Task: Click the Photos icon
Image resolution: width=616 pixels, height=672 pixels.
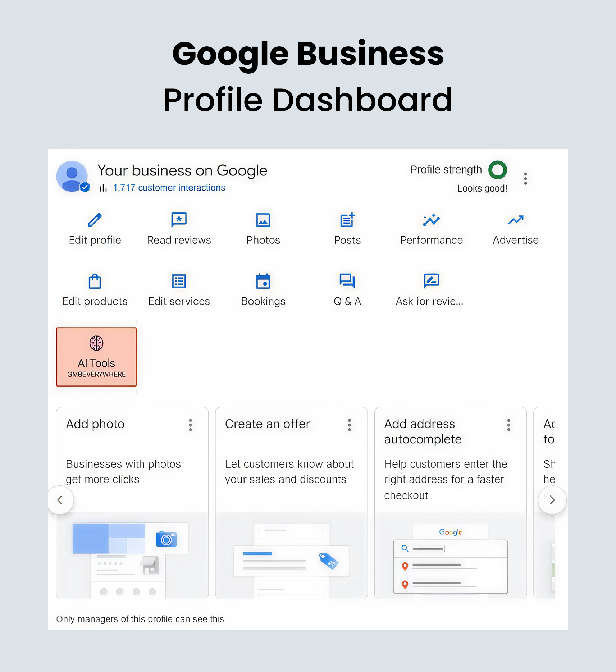Action: click(263, 220)
